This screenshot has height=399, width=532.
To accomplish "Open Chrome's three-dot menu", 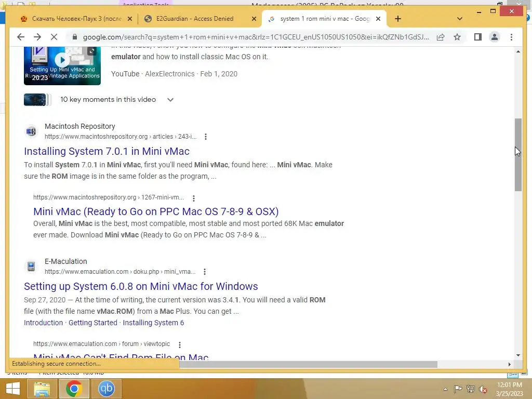I will [x=511, y=37].
